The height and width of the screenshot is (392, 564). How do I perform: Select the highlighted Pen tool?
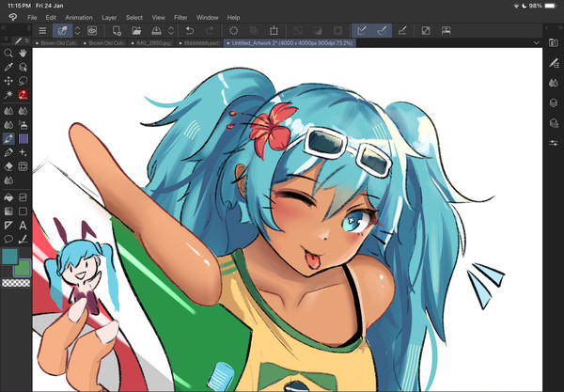click(8, 138)
